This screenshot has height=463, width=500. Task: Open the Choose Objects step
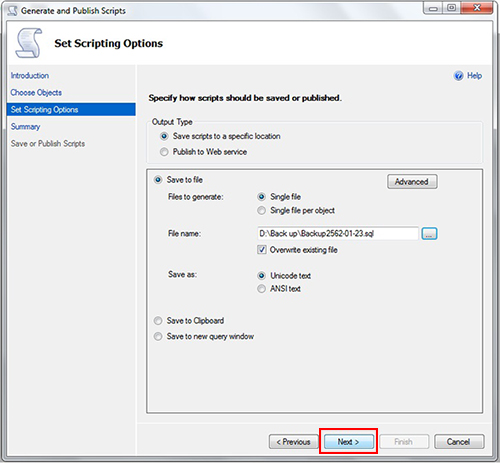[36, 93]
